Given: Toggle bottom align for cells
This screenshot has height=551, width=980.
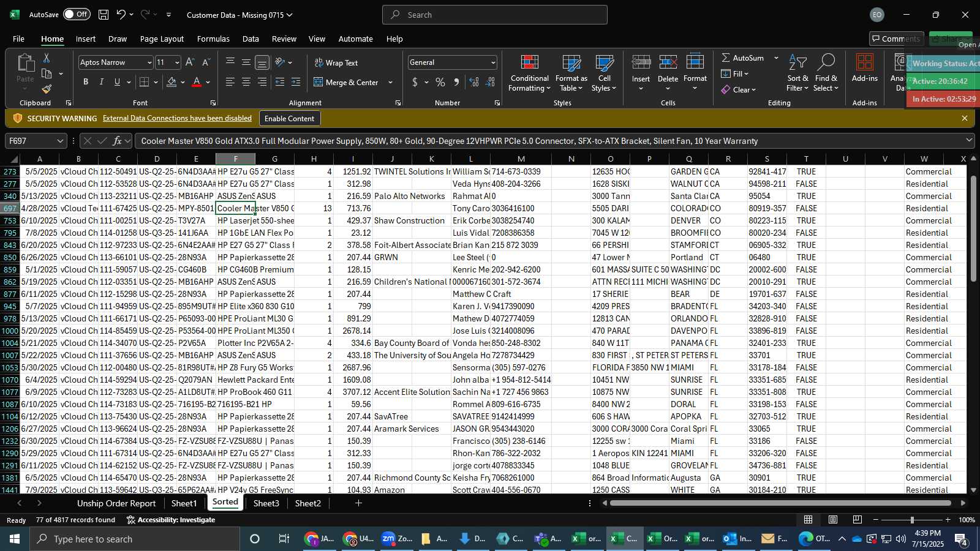Looking at the screenshot, I should 262,62.
